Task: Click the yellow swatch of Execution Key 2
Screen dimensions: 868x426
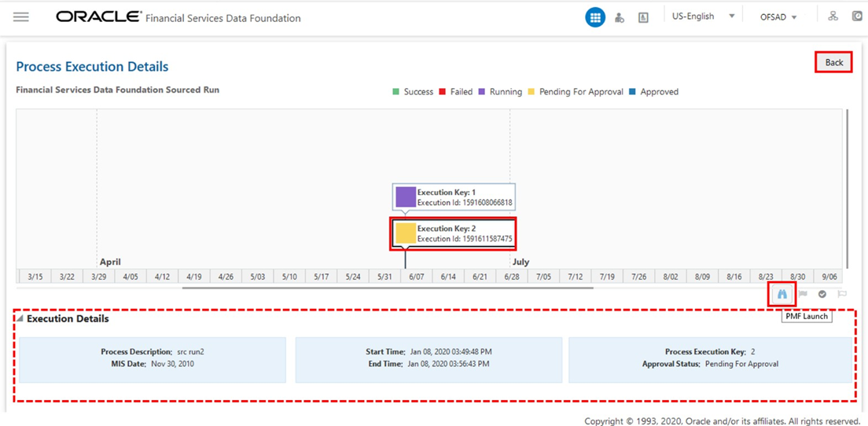Action: 406,233
